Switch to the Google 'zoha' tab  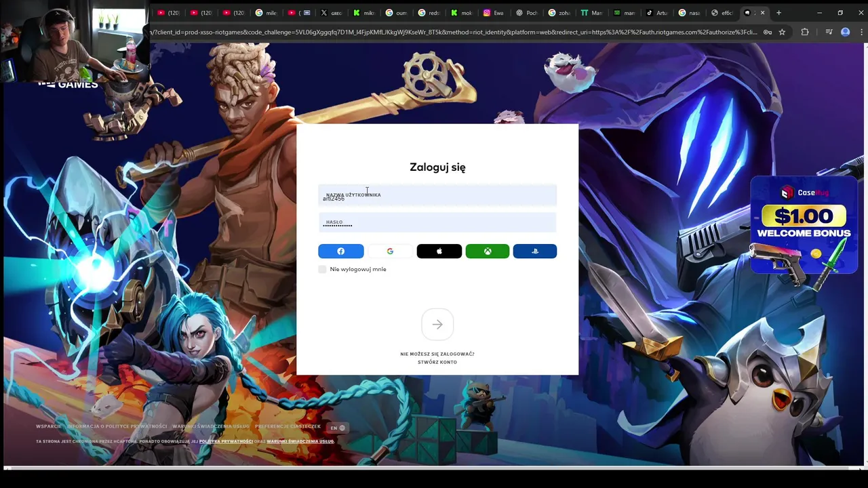click(559, 13)
